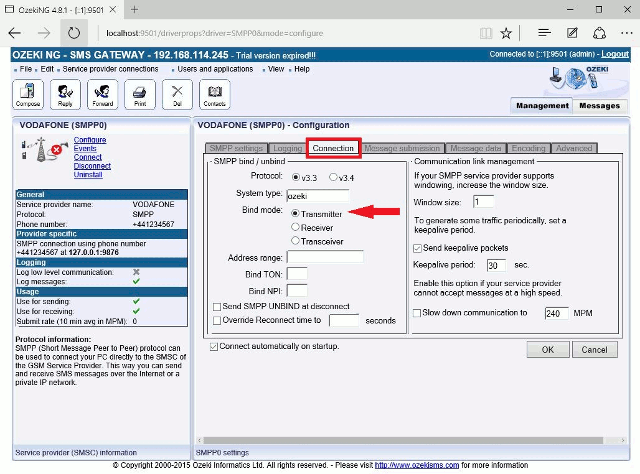Switch to Message submission tab
Image resolution: width=640 pixels, height=474 pixels.
(402, 148)
